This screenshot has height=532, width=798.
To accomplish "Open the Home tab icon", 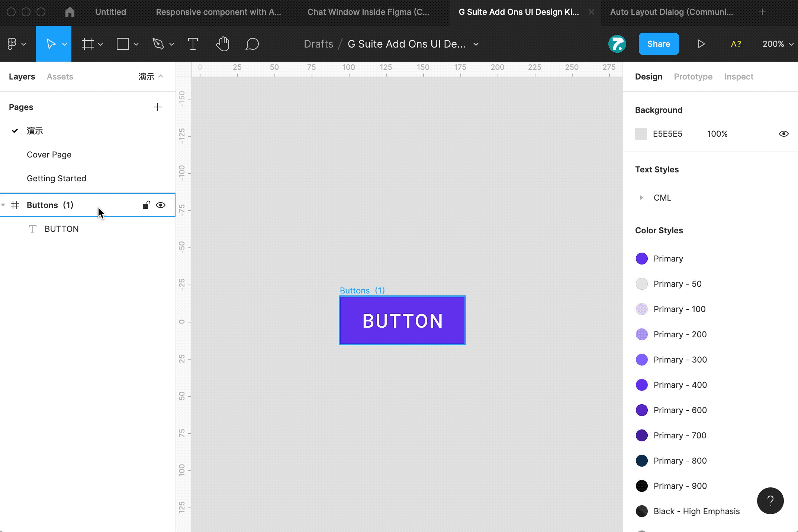I will click(x=70, y=12).
